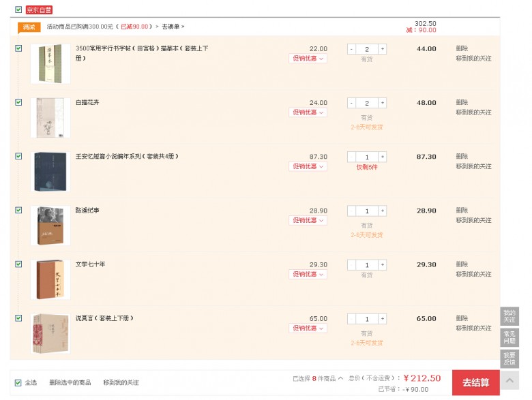532x400 pixels.
Task: Open 我的关注 sidebar icon
Action: tap(509, 316)
